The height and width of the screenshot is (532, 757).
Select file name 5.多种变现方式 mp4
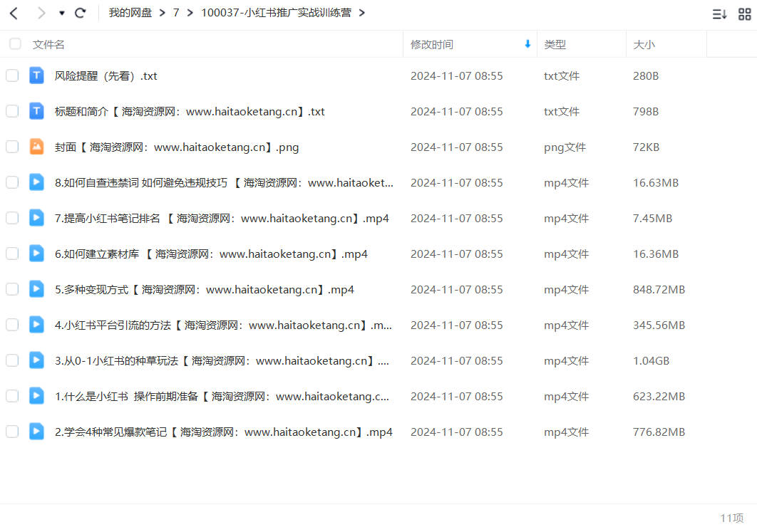click(204, 290)
